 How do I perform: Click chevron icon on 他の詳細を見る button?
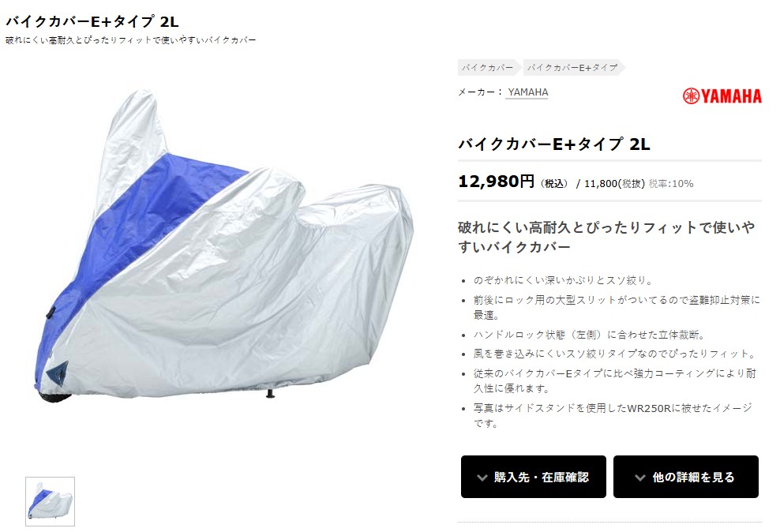639,478
